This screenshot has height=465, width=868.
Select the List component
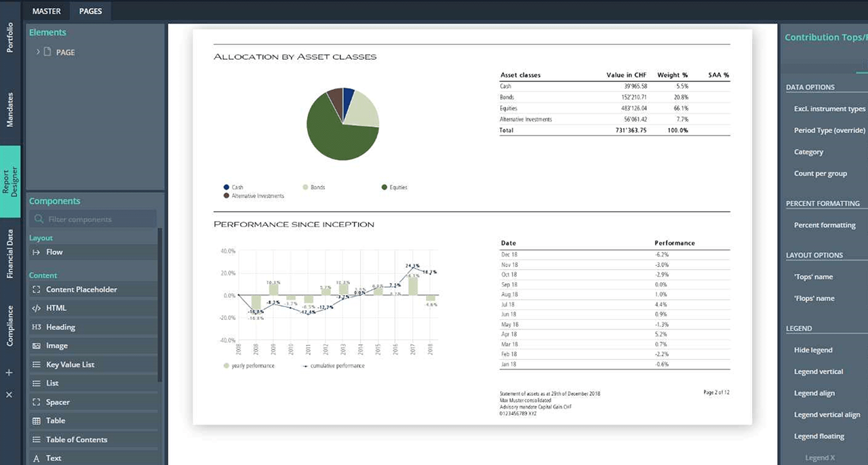point(92,383)
